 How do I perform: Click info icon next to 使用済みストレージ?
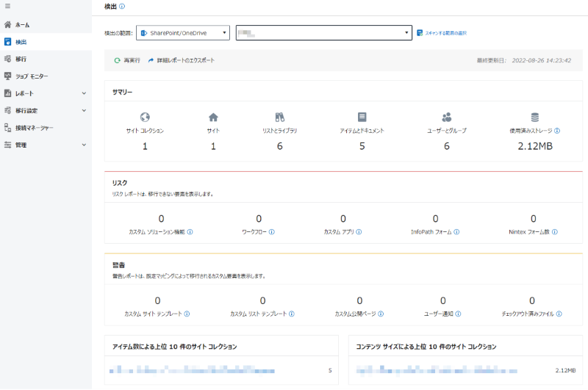557,131
